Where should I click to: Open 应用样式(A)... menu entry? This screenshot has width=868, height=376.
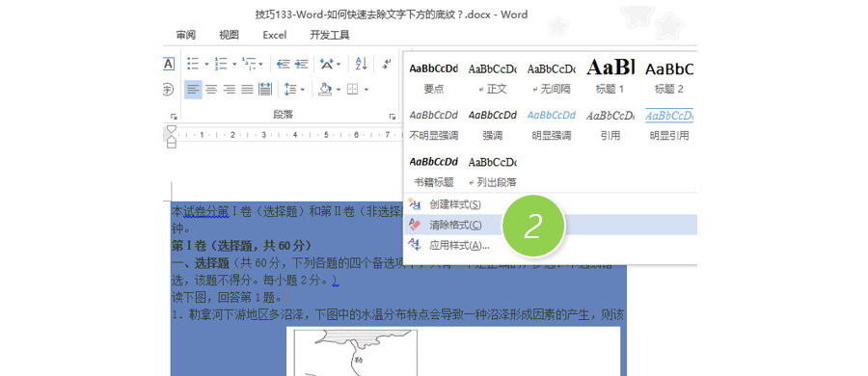(551, 245)
